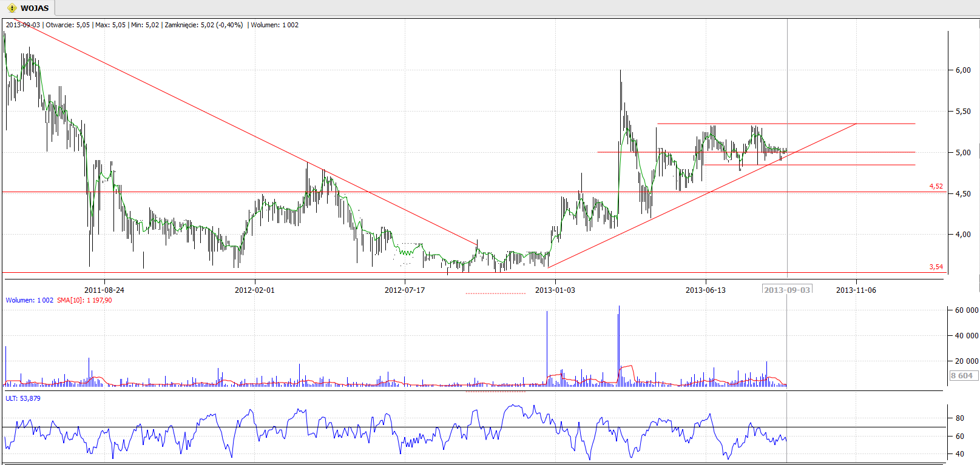Click the 2011-08-24 date axis label
Image resolution: width=980 pixels, height=465 pixels.
pyautogui.click(x=104, y=290)
